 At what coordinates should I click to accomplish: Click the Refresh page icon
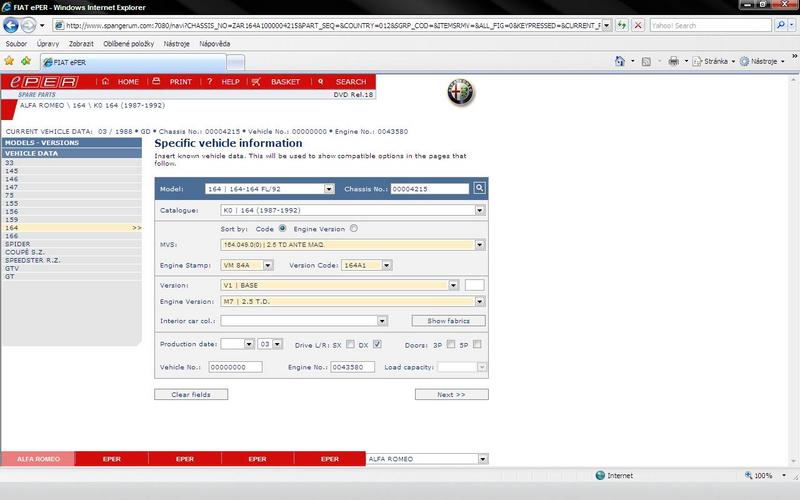tap(621, 25)
